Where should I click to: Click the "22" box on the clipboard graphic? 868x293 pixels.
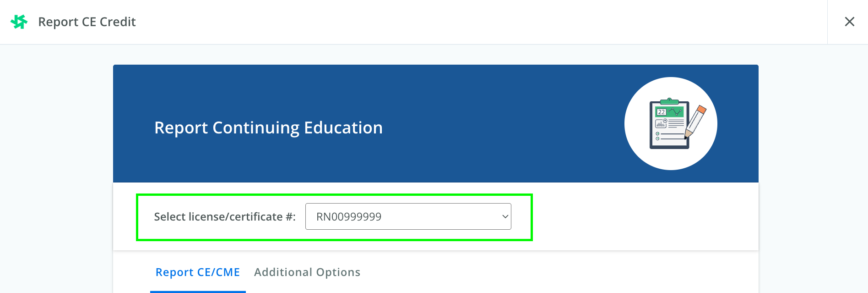tap(662, 112)
